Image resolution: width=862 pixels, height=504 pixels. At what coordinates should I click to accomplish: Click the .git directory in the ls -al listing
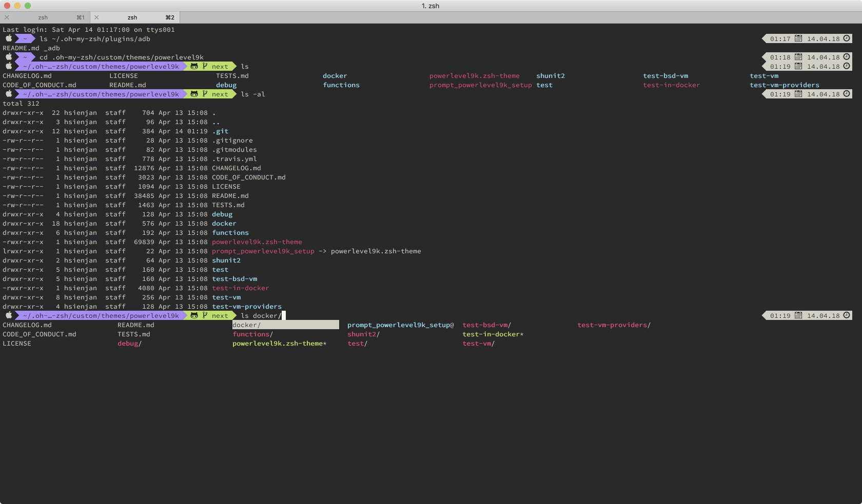tap(220, 131)
